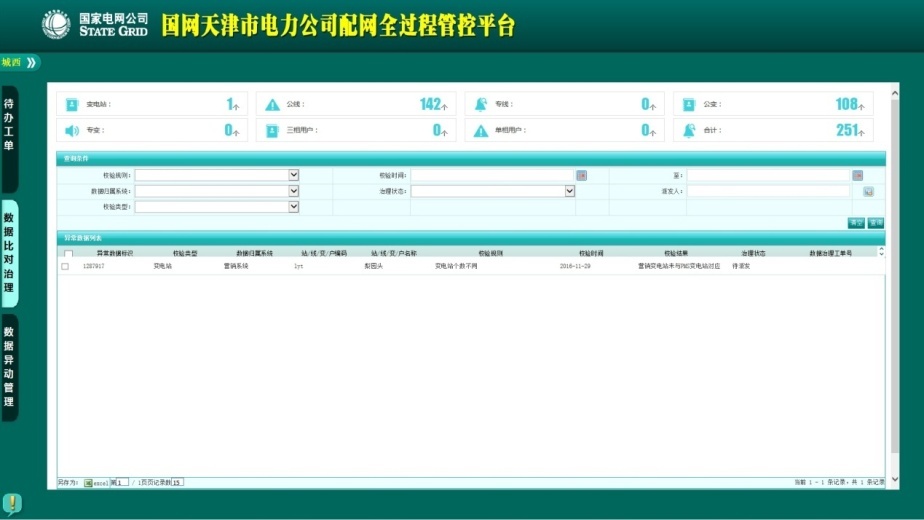
Task: Click the exclamation alert icon at bottom left
Action: 12,503
